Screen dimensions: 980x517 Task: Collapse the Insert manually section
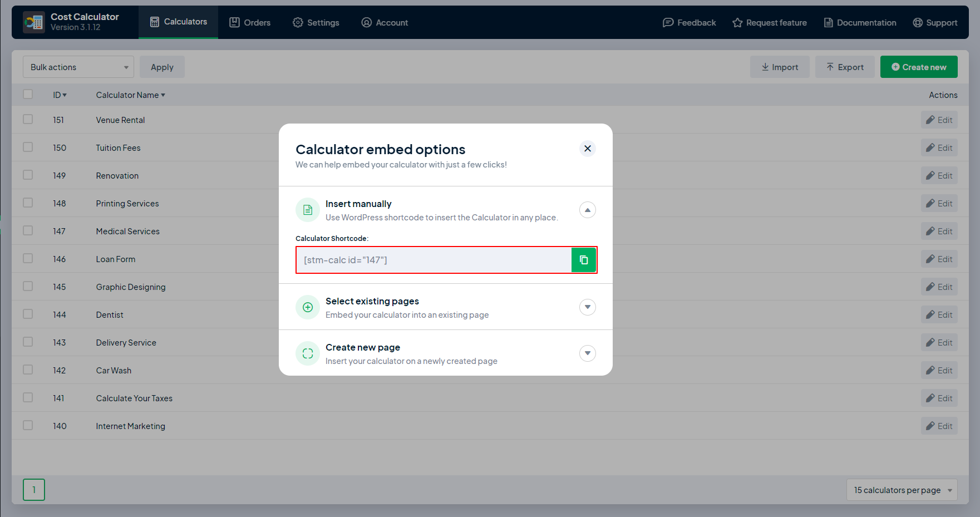click(x=587, y=210)
